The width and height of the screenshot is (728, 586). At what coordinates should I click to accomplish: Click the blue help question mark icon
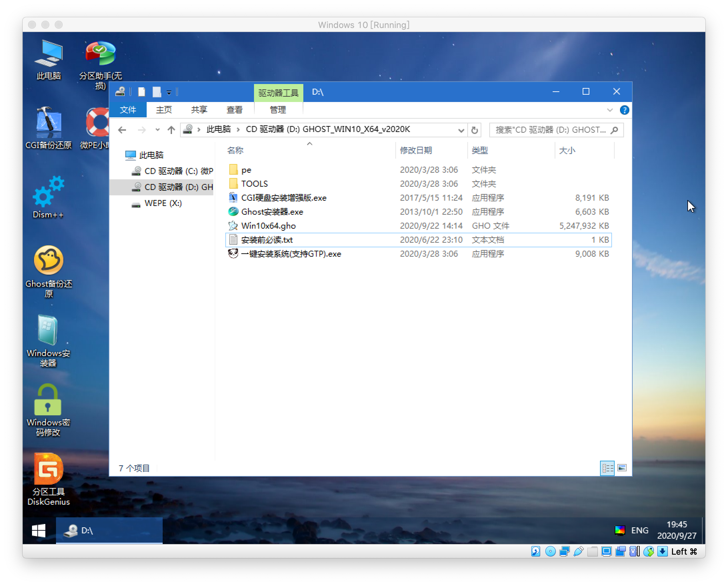tap(624, 110)
